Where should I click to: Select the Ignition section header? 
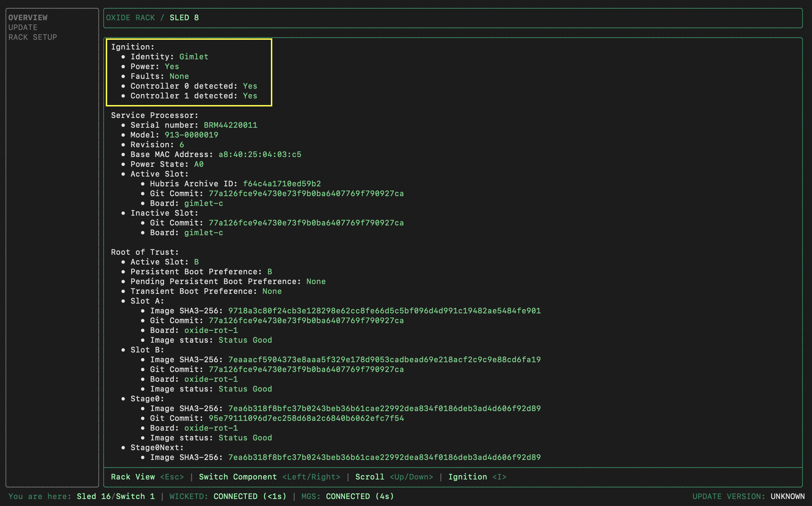coord(133,47)
